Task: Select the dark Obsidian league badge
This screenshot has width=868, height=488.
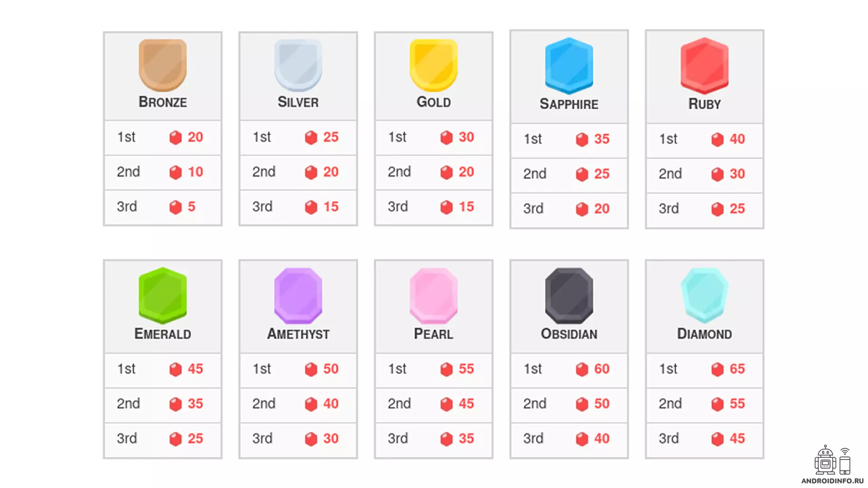Action: [x=569, y=296]
